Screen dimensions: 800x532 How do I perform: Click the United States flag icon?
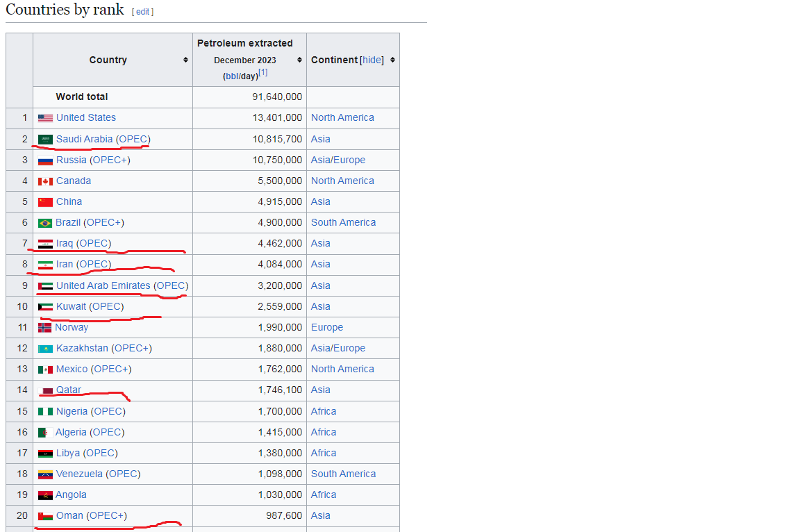pyautogui.click(x=45, y=118)
